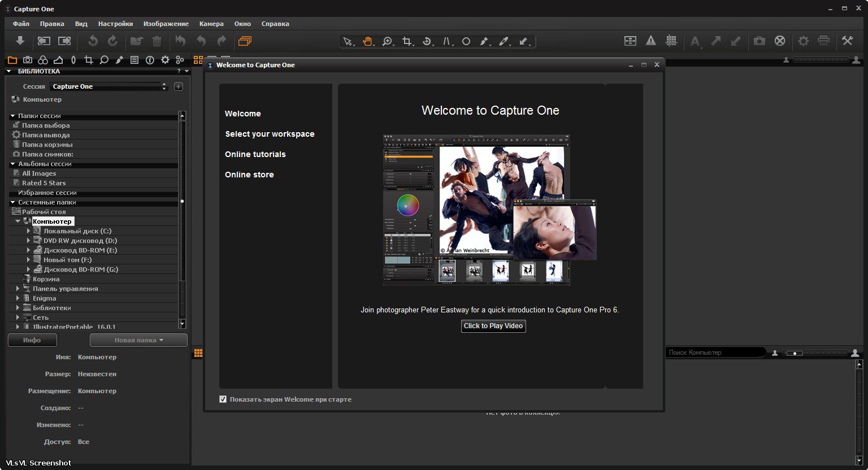Screen dimensions: 868x470
Task: Click the camera capture icon in toolbar
Action: pos(759,41)
